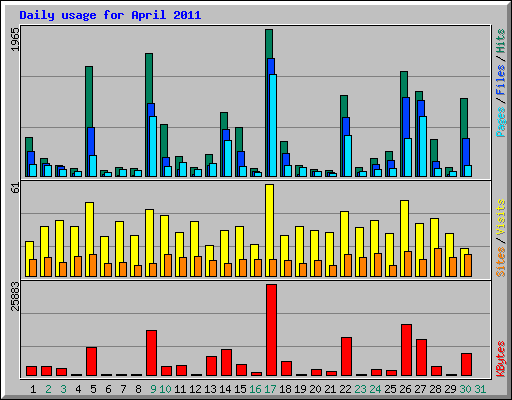Click day label 11
Viewport: 512px width, 400px height.
[x=180, y=389]
